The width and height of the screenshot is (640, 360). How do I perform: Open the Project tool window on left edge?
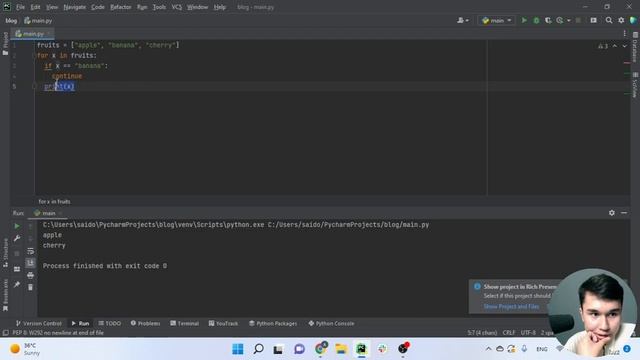5,43
